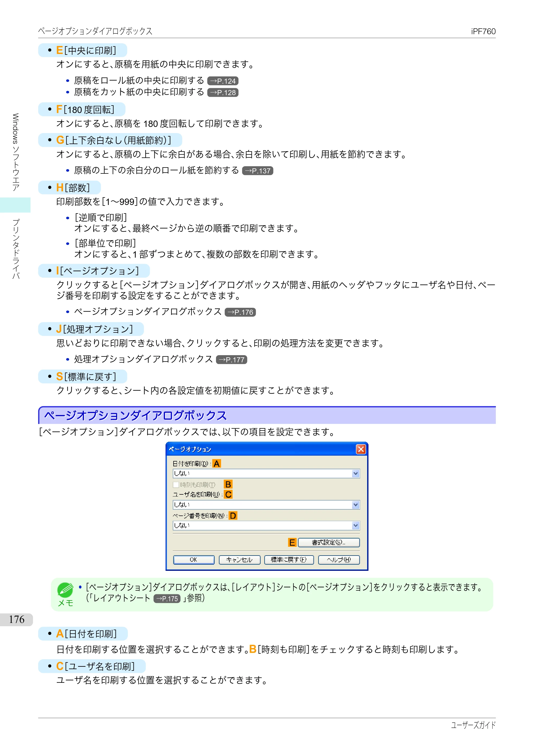Click the 書式設定 button

tap(329, 542)
